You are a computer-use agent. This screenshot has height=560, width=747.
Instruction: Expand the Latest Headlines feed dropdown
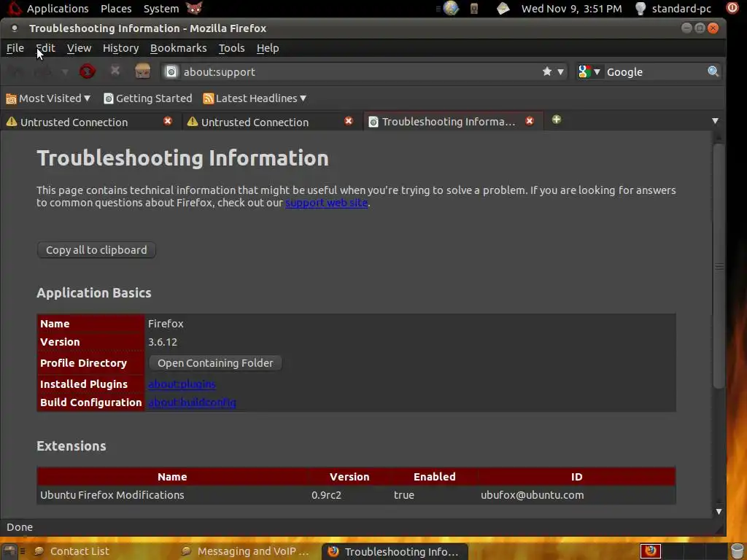[303, 98]
